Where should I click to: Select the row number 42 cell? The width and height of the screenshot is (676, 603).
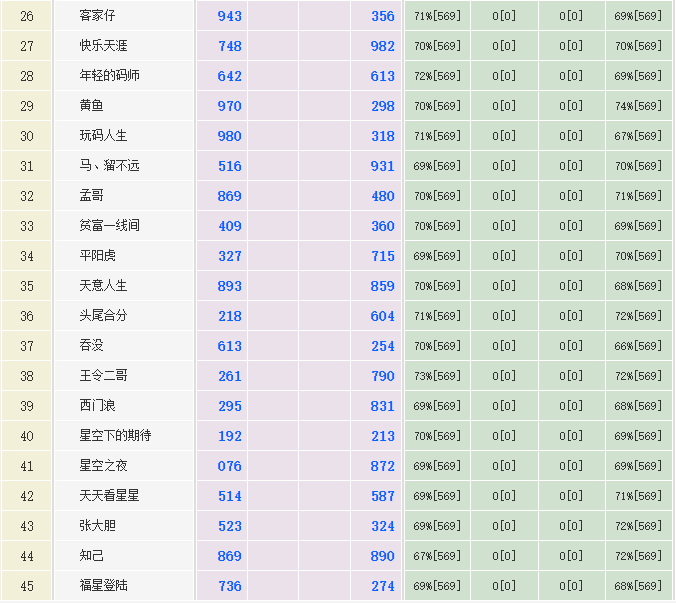[27, 496]
